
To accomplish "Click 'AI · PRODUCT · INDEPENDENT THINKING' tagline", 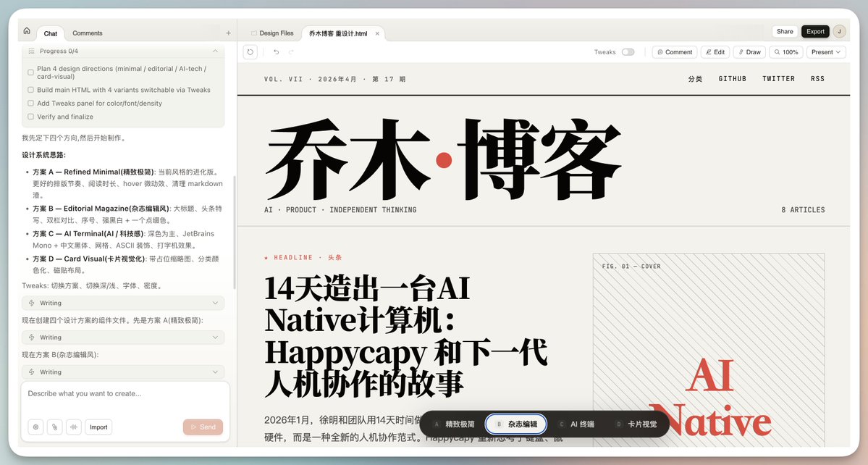I will (340, 210).
